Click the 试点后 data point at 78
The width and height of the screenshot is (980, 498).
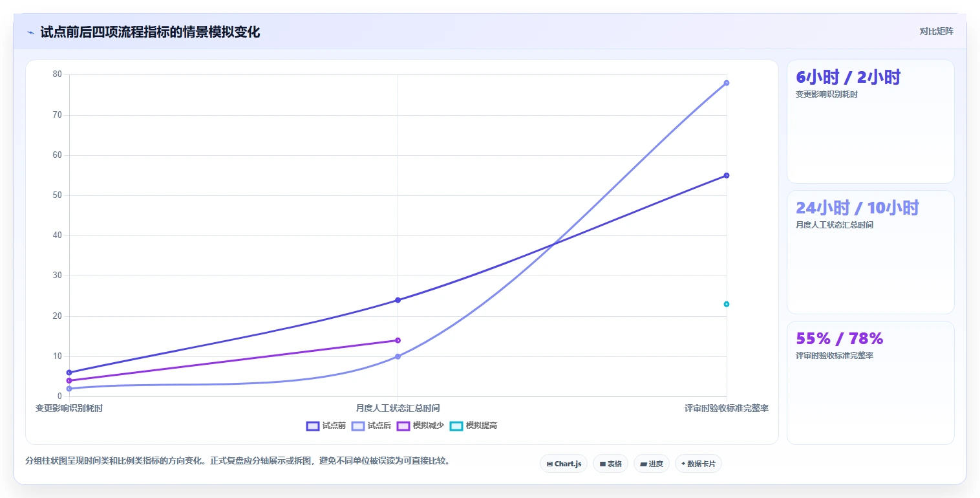[727, 83]
